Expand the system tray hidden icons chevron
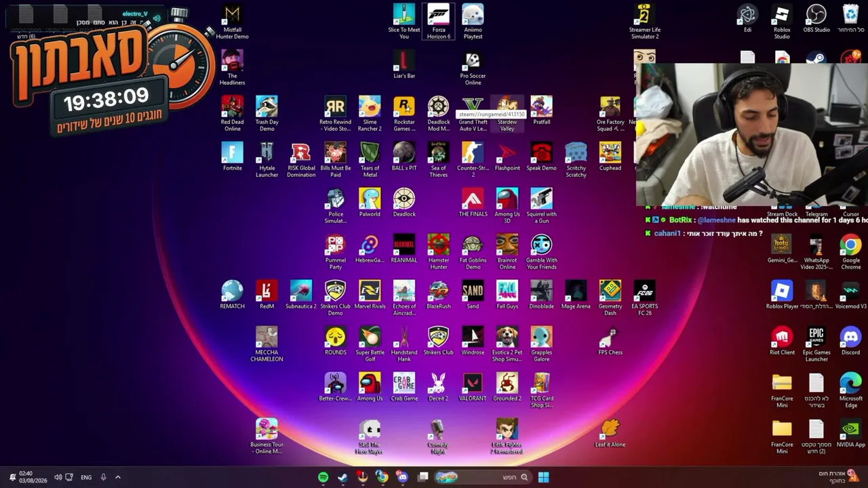The width and height of the screenshot is (868, 488). point(117,477)
